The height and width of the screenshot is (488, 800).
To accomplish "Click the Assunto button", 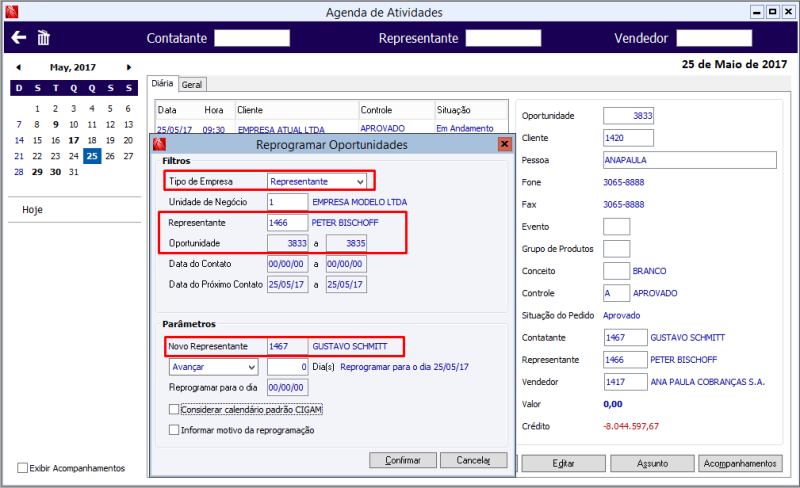I will 652,463.
